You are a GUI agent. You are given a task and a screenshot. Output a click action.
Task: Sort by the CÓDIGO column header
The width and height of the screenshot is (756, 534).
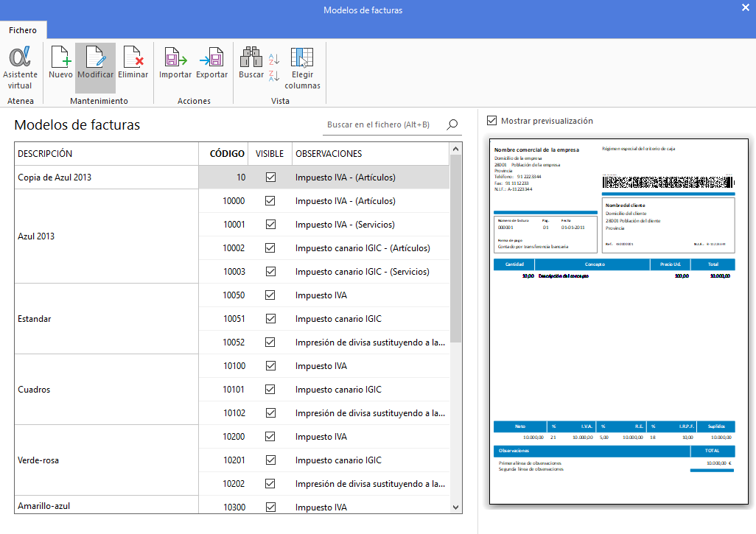pos(223,154)
